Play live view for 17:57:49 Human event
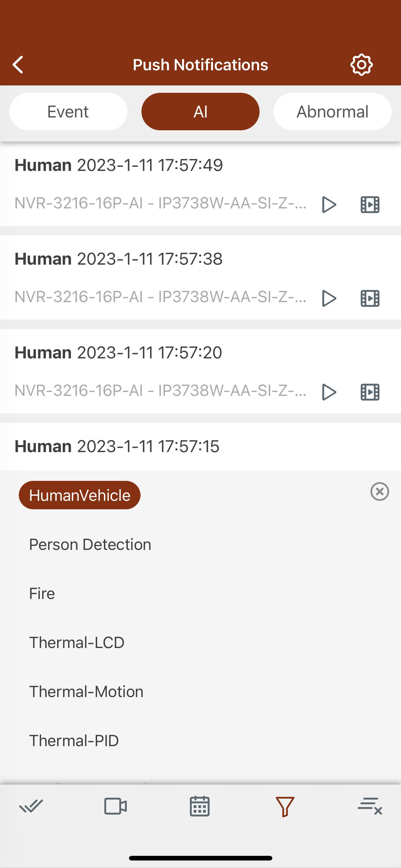Image resolution: width=401 pixels, height=868 pixels. click(x=329, y=205)
